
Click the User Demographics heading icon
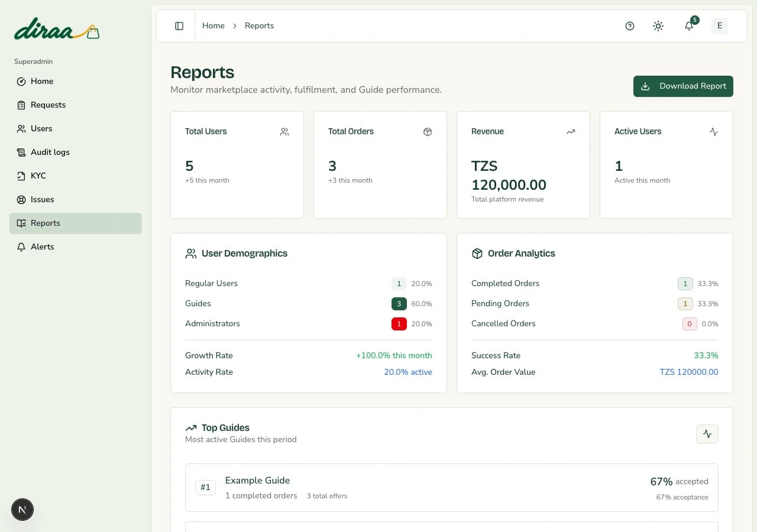pyautogui.click(x=191, y=254)
